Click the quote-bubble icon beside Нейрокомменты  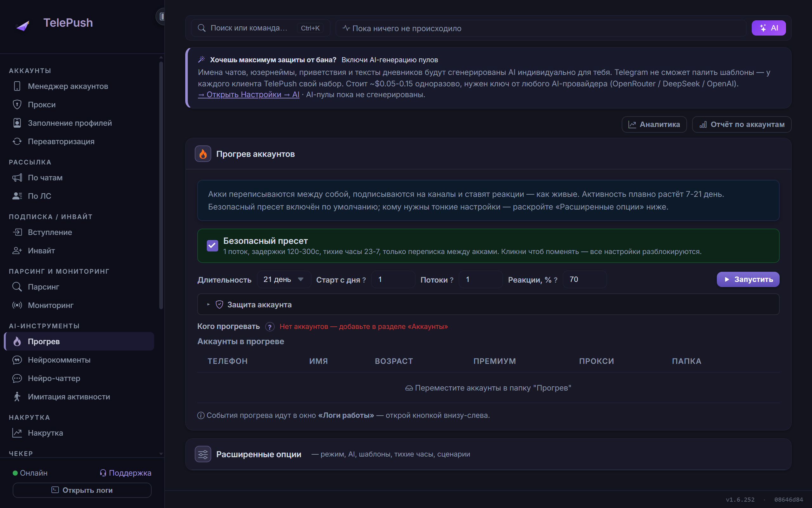[x=17, y=360]
